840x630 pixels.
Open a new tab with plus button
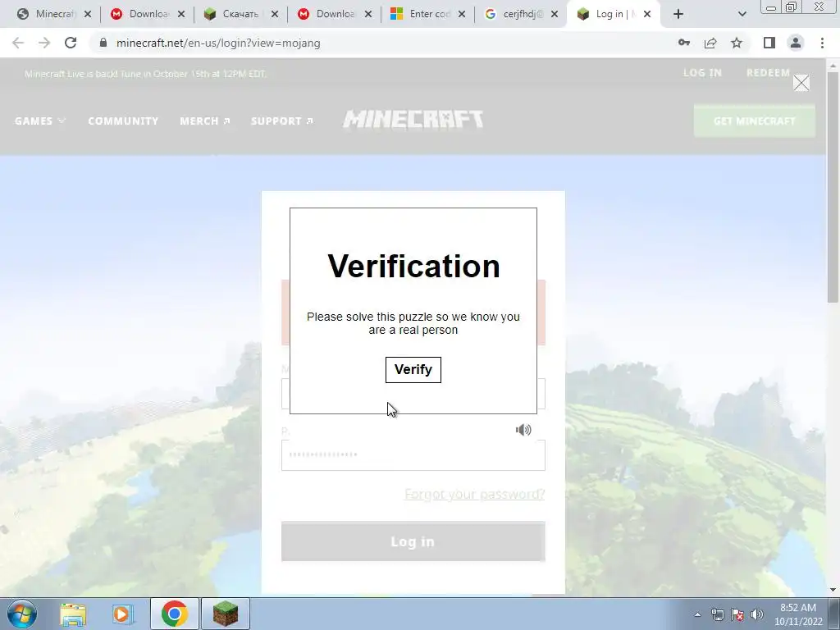click(x=678, y=14)
